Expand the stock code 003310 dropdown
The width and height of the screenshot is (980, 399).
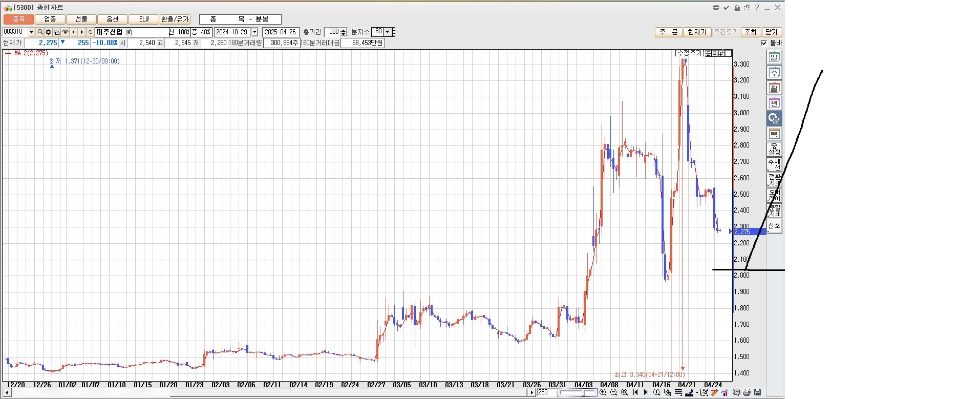point(31,32)
